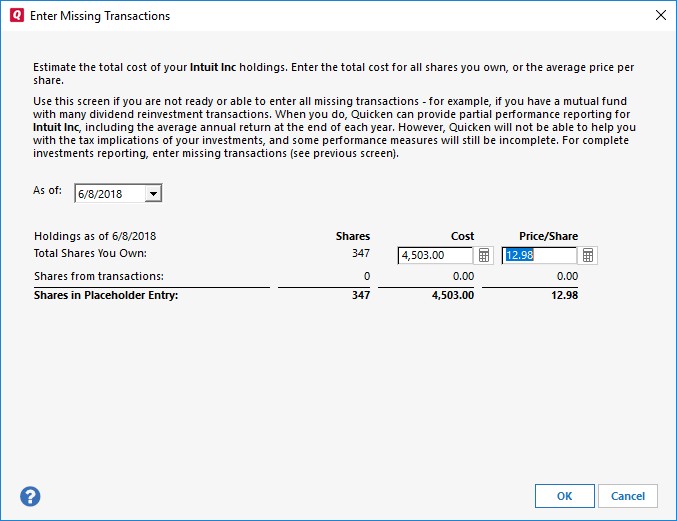
Task: Click the bold 4,503.00 placeholder cost total
Action: (452, 295)
